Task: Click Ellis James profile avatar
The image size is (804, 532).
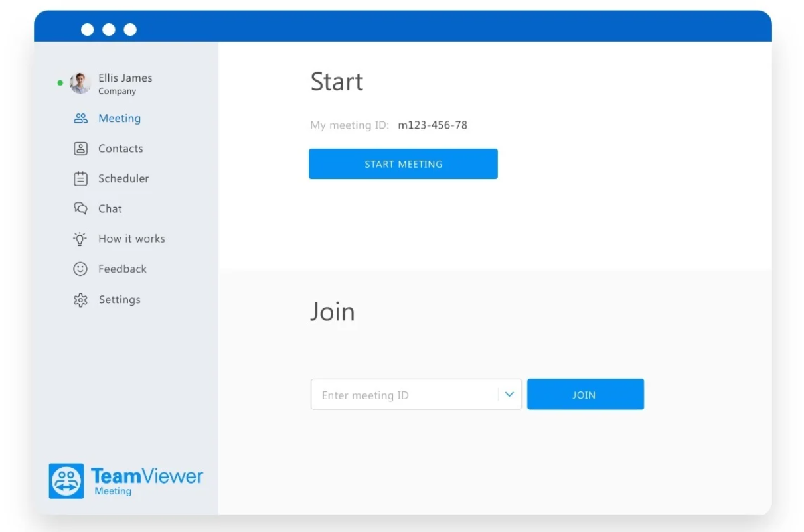Action: click(80, 83)
